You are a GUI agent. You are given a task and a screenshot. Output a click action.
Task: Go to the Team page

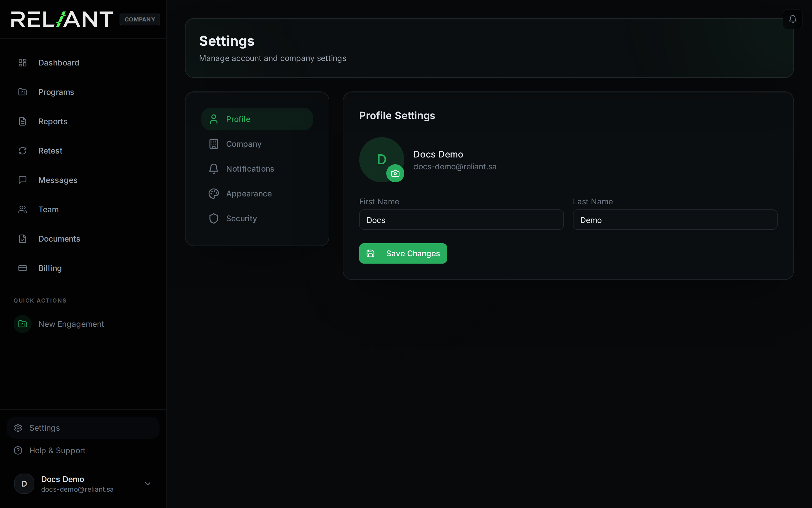[x=83, y=209]
